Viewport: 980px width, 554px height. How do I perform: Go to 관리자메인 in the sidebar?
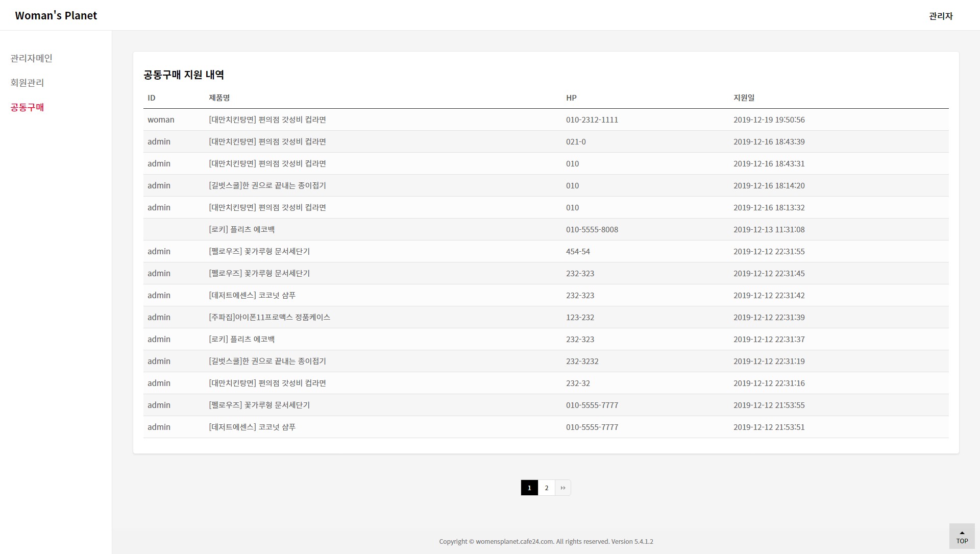(32, 58)
